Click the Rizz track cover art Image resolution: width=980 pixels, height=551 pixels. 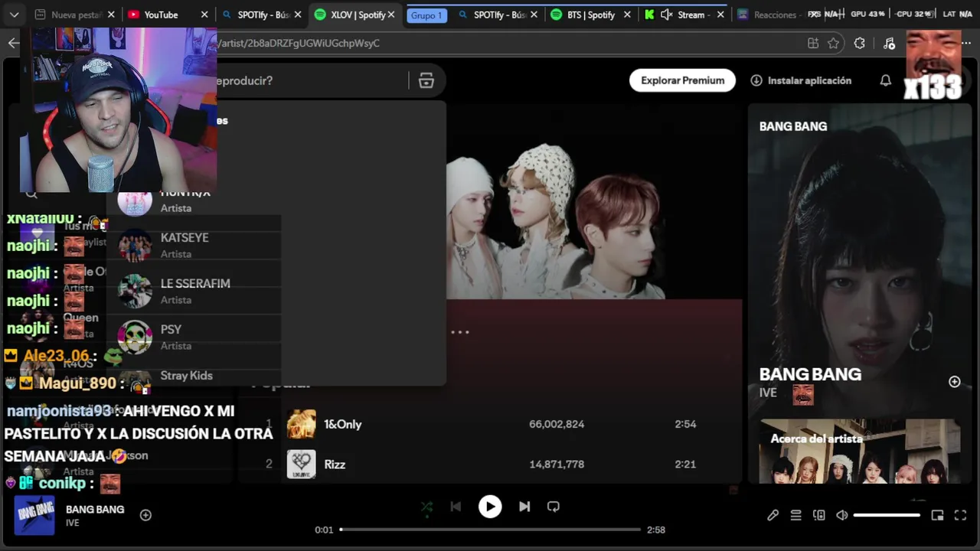point(301,464)
